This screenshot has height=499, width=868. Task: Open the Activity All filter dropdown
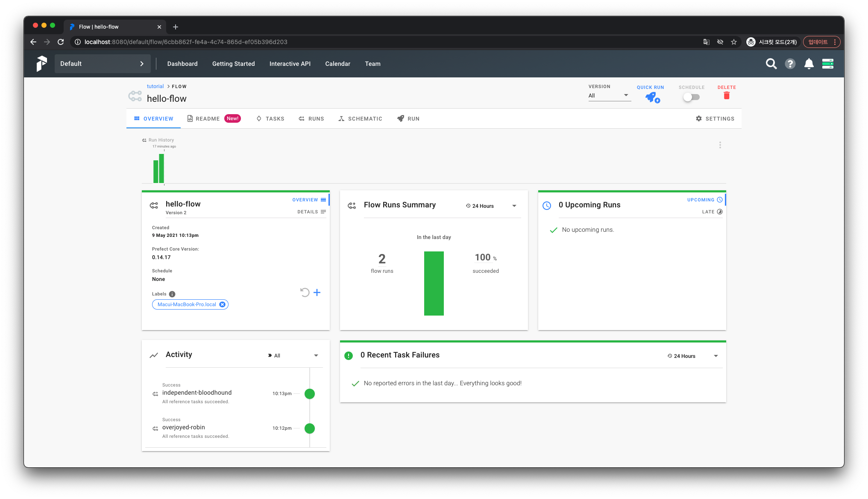[x=293, y=355]
